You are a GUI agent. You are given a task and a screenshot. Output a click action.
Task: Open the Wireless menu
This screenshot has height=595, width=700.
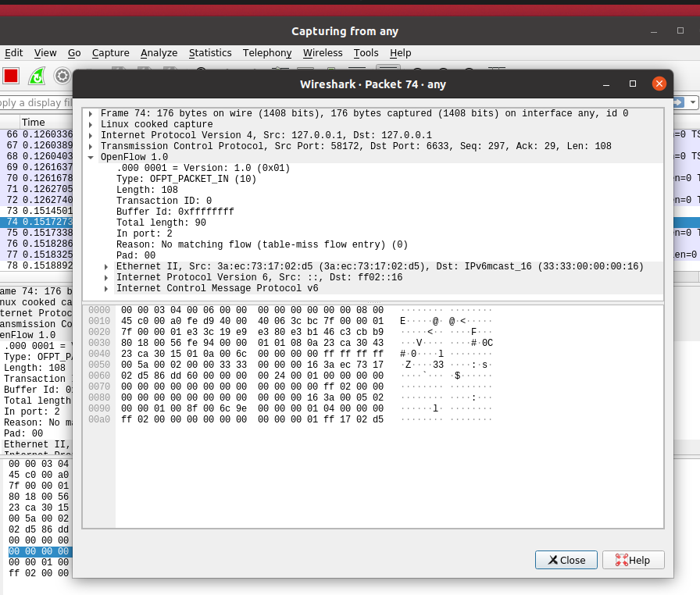coord(323,52)
